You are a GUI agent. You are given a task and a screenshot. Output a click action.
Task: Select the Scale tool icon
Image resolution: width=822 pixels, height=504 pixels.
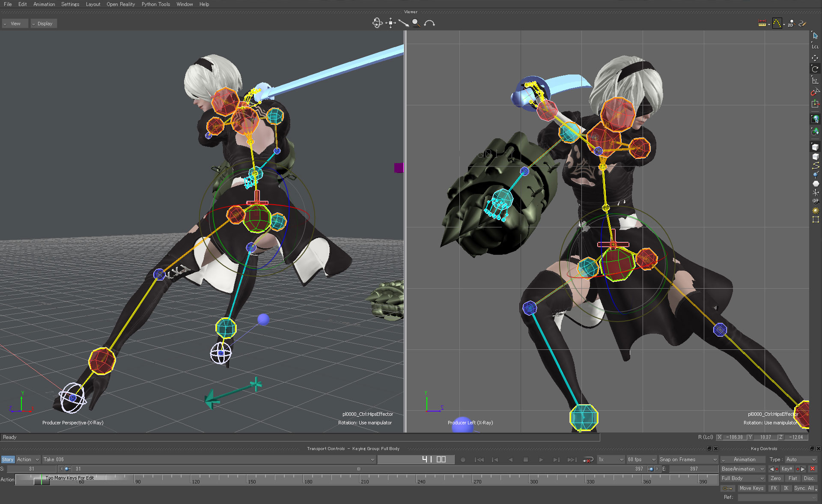pyautogui.click(x=815, y=81)
